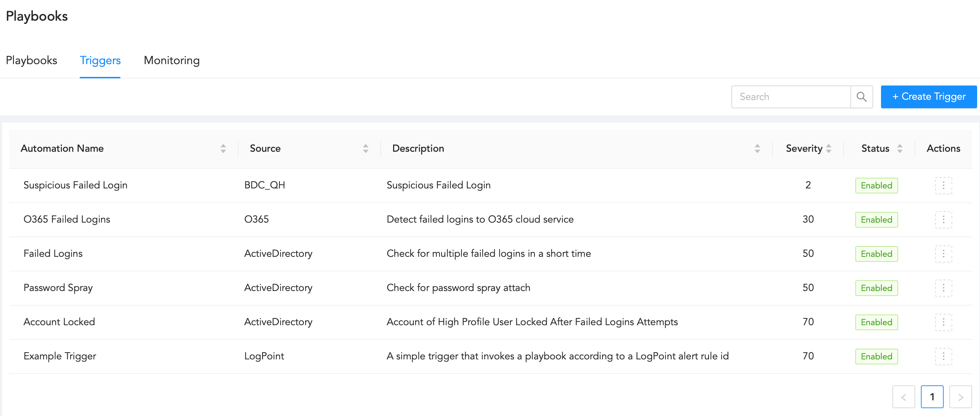The image size is (980, 416).
Task: Click the Create Trigger button
Action: (x=928, y=97)
